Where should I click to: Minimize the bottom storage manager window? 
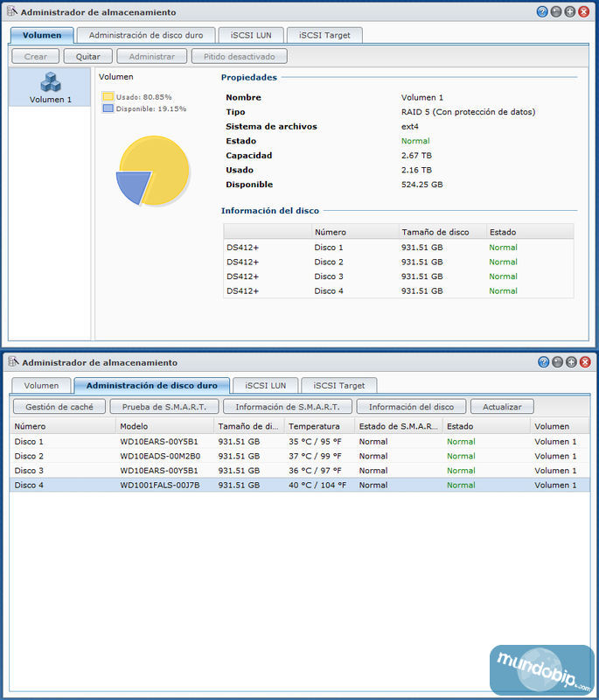click(x=557, y=362)
